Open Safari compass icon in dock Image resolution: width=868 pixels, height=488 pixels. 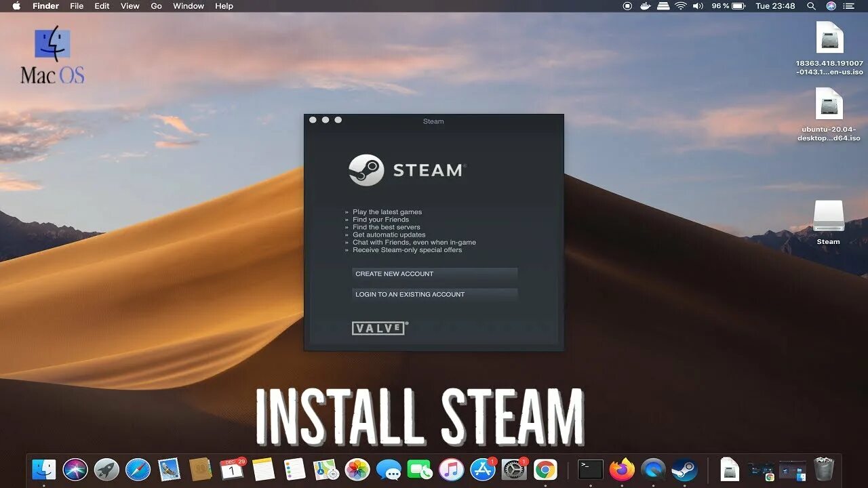tap(138, 469)
